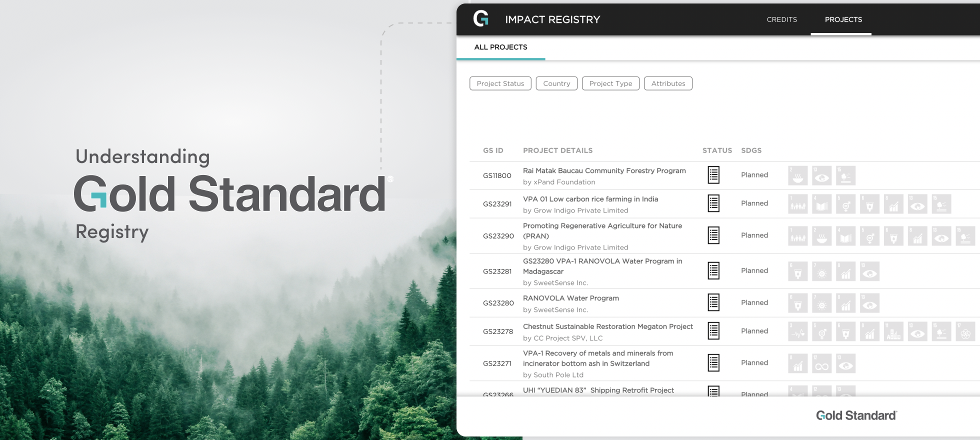This screenshot has width=980, height=440.
Task: Open GS23280 VPA-1 RANOVOLA Water Program in Madagascar
Action: tap(602, 266)
